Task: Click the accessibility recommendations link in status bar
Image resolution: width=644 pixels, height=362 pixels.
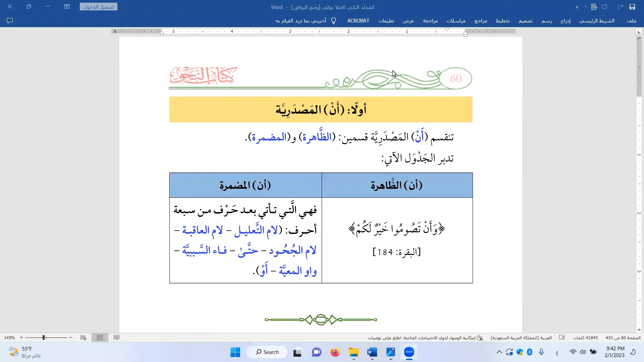Action: (x=426, y=338)
